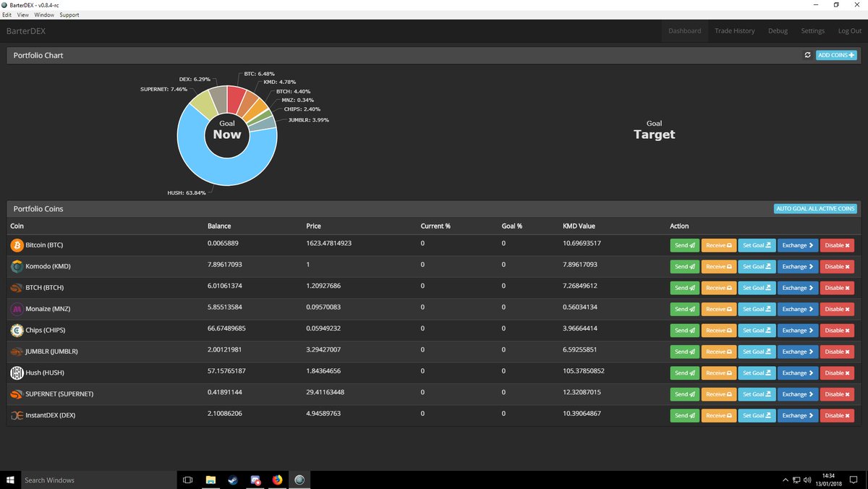
Task: Open Windows Start menu
Action: coord(10,480)
